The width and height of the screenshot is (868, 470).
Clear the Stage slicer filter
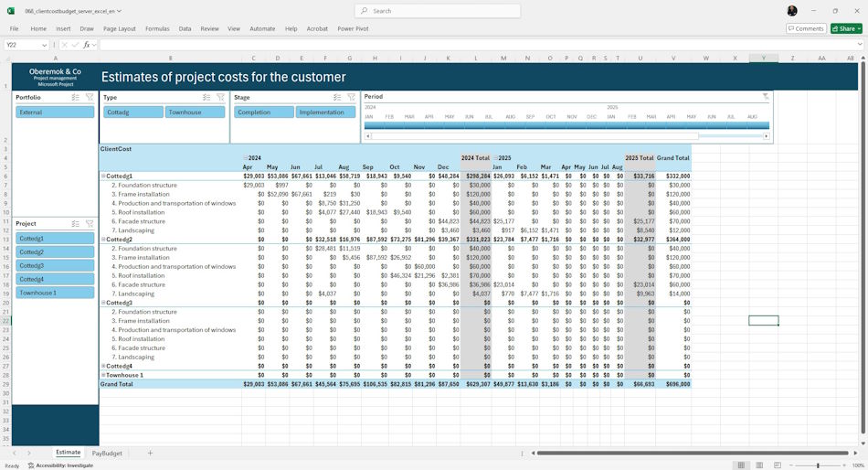coord(351,98)
